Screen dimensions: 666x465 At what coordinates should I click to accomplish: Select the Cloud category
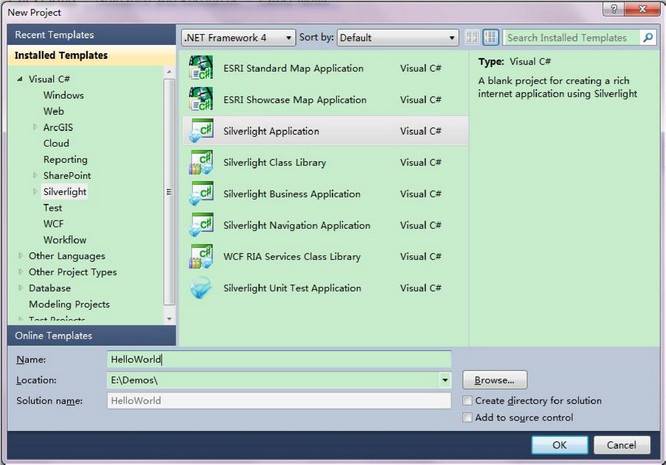[56, 143]
